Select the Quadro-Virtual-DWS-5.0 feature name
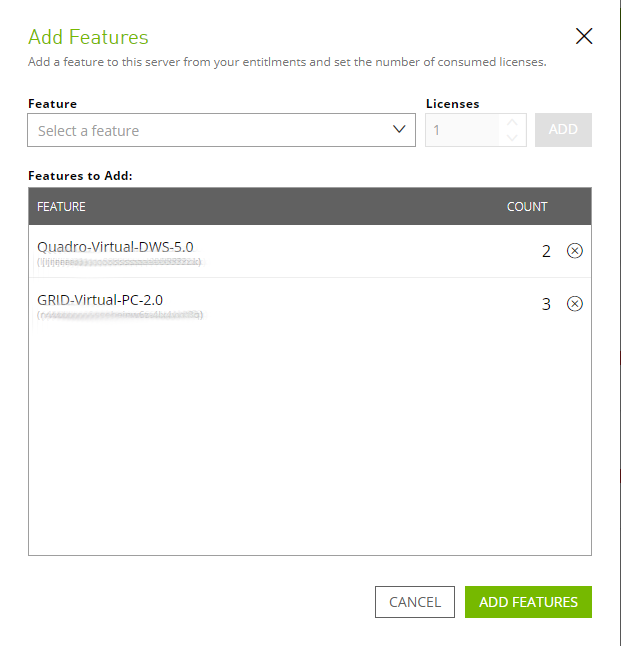This screenshot has width=621, height=646. coord(115,246)
